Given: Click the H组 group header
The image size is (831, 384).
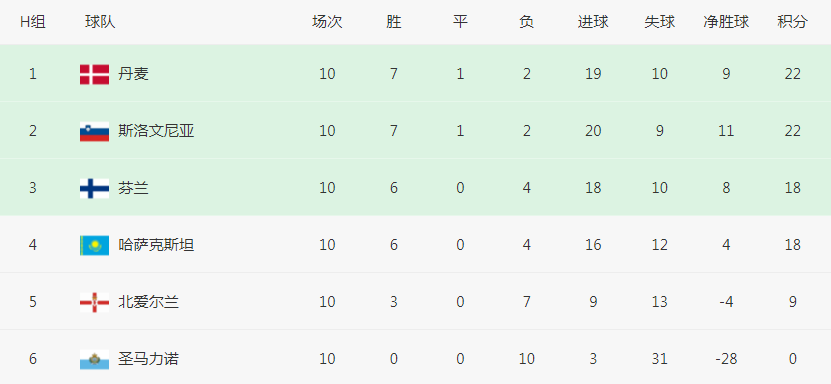Looking at the screenshot, I should [33, 22].
